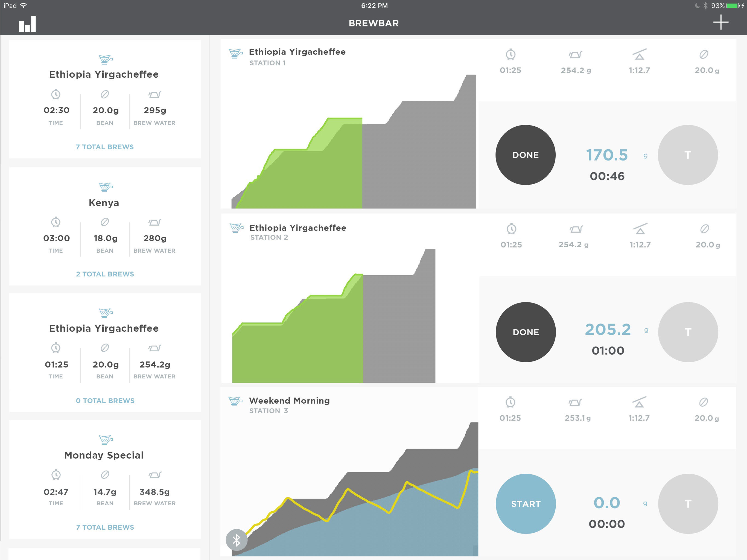Tap timer icon above Station 1 01:25
The height and width of the screenshot is (560, 747).
tap(510, 54)
